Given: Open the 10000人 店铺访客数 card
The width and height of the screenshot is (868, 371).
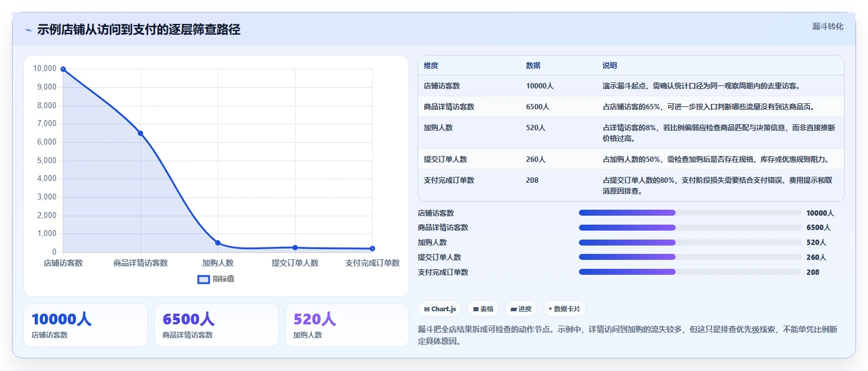Looking at the screenshot, I should pos(85,325).
